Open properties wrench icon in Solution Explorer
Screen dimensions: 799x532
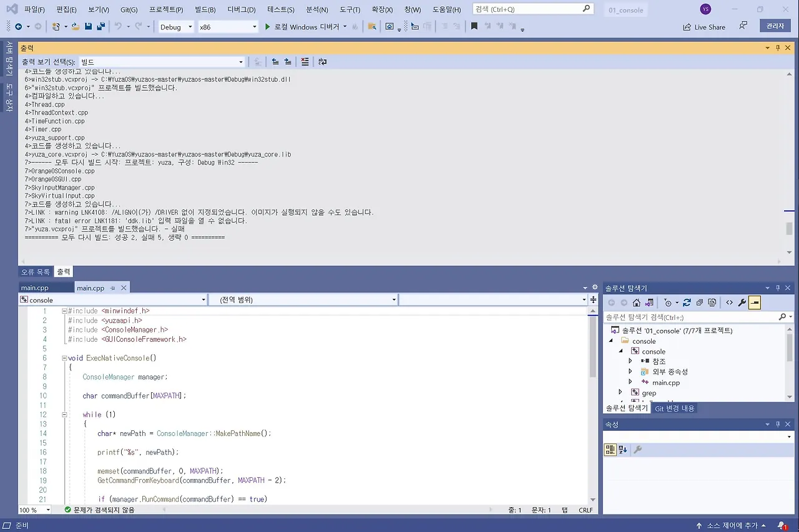tap(742, 302)
